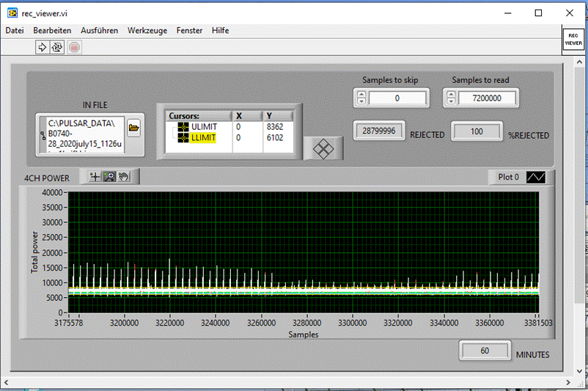The height and width of the screenshot is (391, 588).
Task: Open the IN FILE browse folder icon
Action: point(133,128)
